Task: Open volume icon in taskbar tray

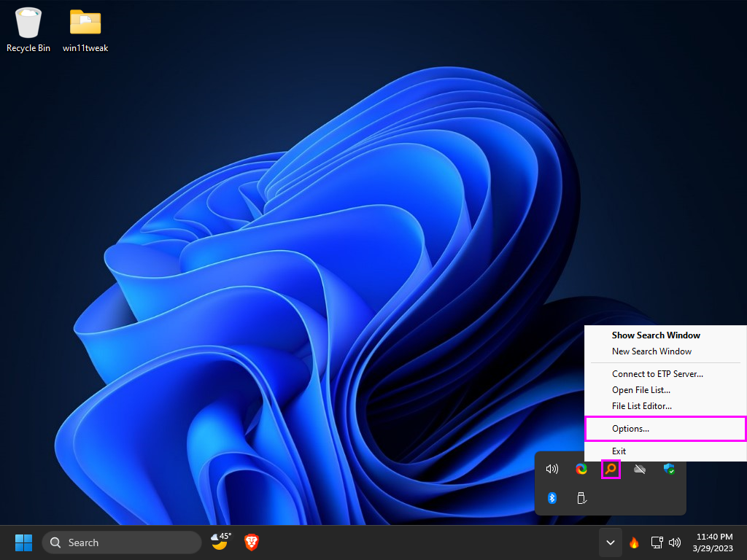Action: 675,542
